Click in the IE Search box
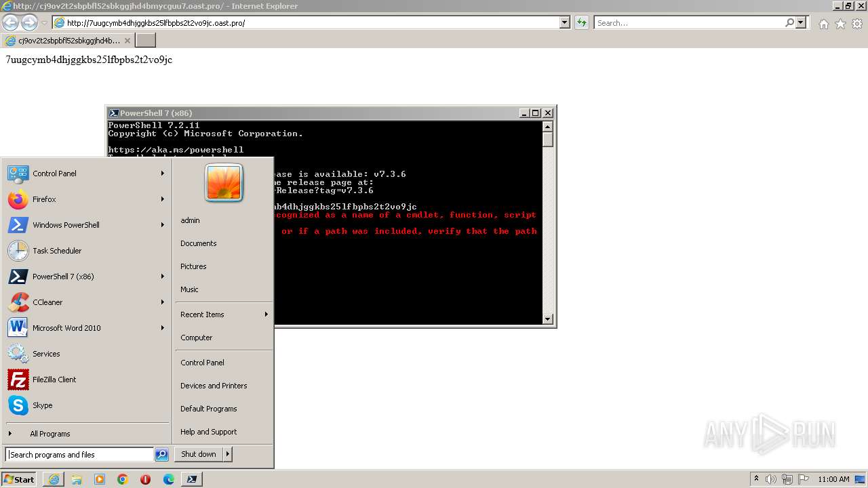The image size is (868, 488). [x=689, y=22]
